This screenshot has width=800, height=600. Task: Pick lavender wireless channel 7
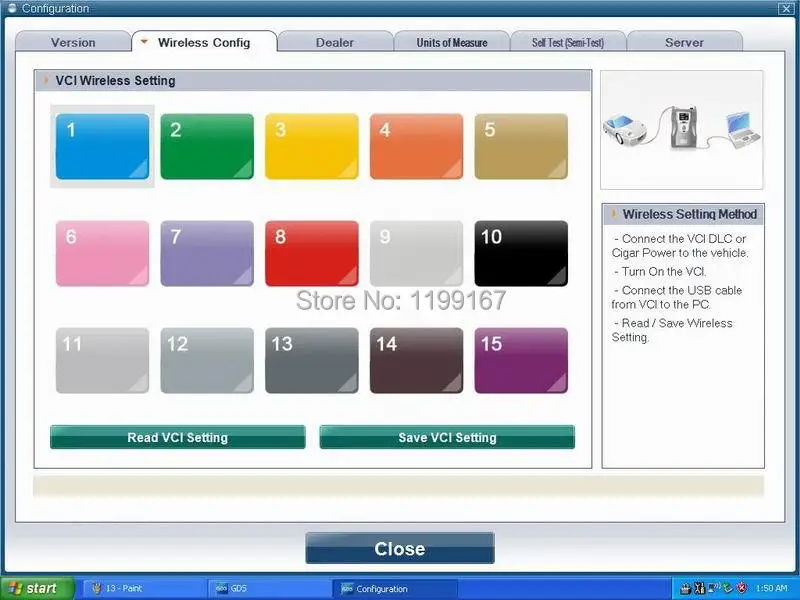tap(207, 254)
